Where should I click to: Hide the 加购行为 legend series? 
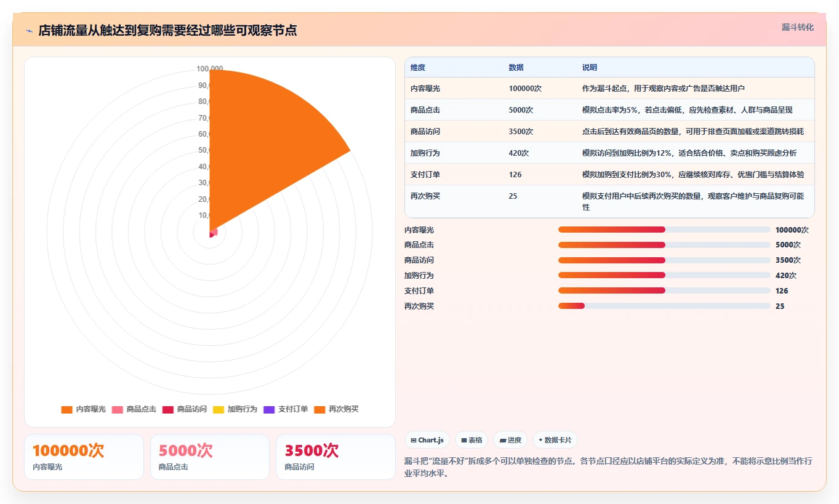[235, 409]
